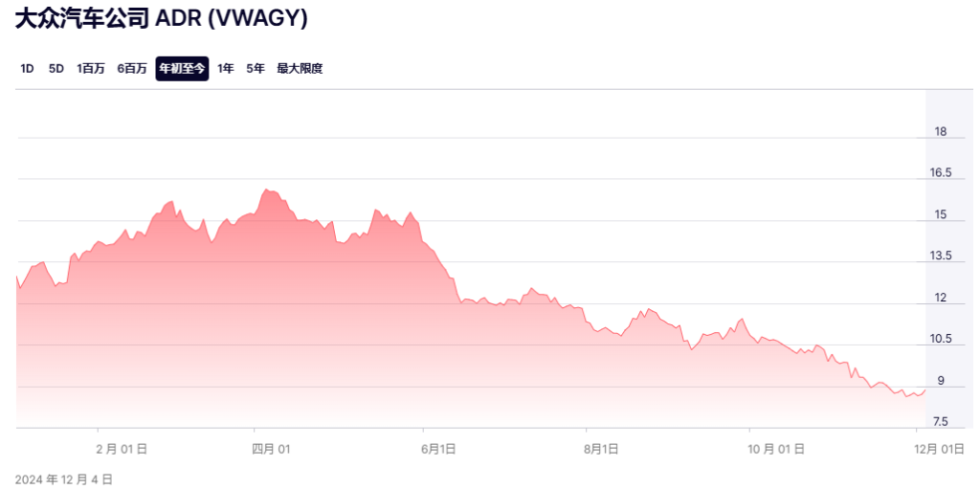
Task: Click the chart's highest price peak
Action: click(x=266, y=189)
